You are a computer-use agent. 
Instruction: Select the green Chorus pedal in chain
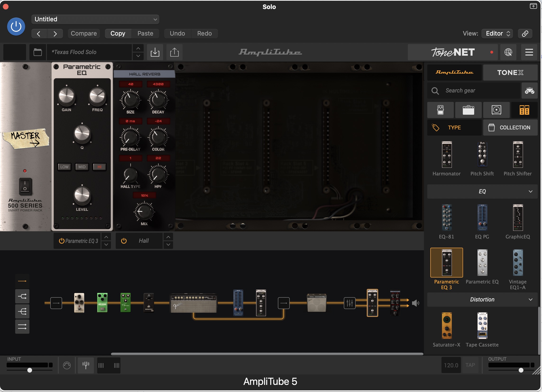[125, 303]
